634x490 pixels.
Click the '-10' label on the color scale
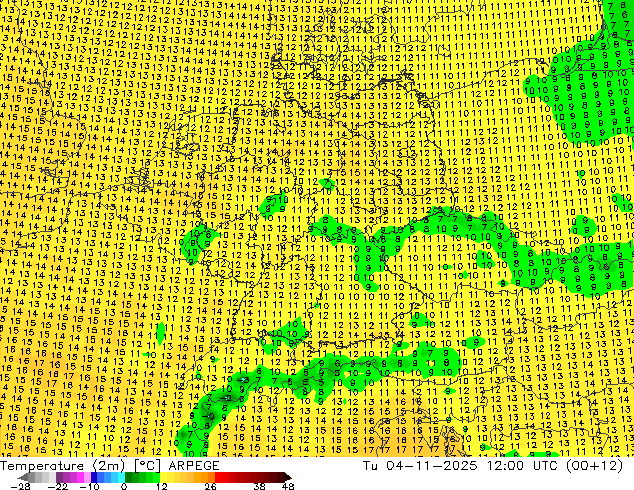tap(89, 486)
